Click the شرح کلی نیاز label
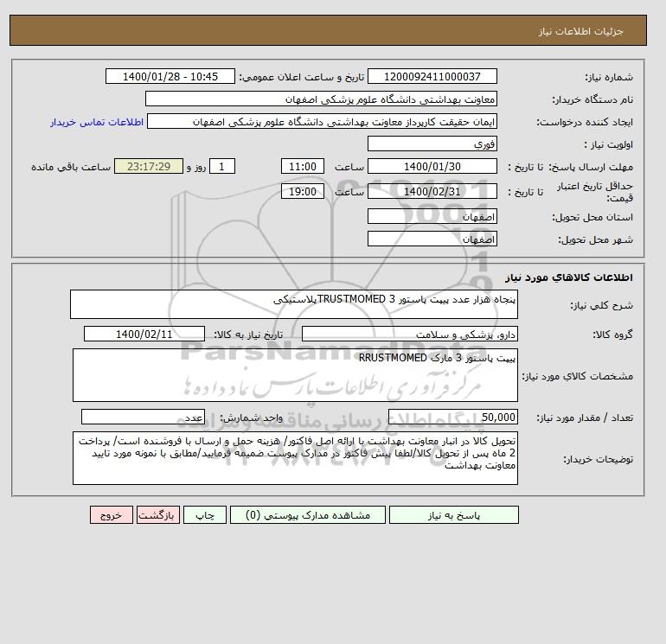 coord(601,305)
